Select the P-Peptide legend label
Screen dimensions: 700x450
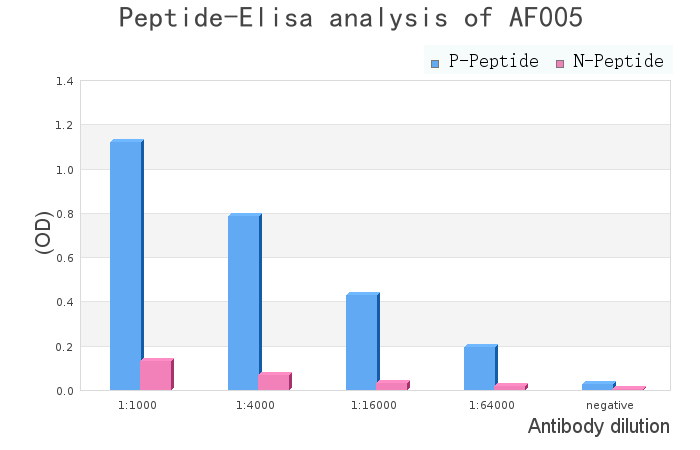click(493, 62)
